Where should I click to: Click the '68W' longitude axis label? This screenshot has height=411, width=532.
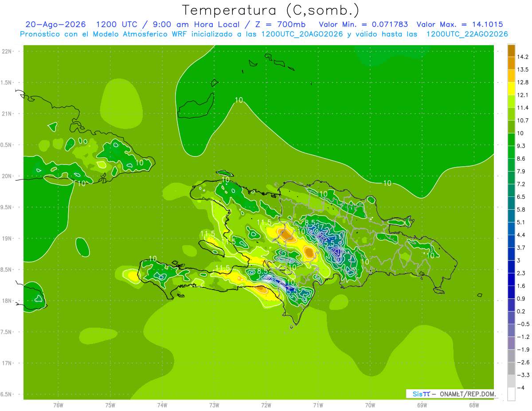pos(474,405)
